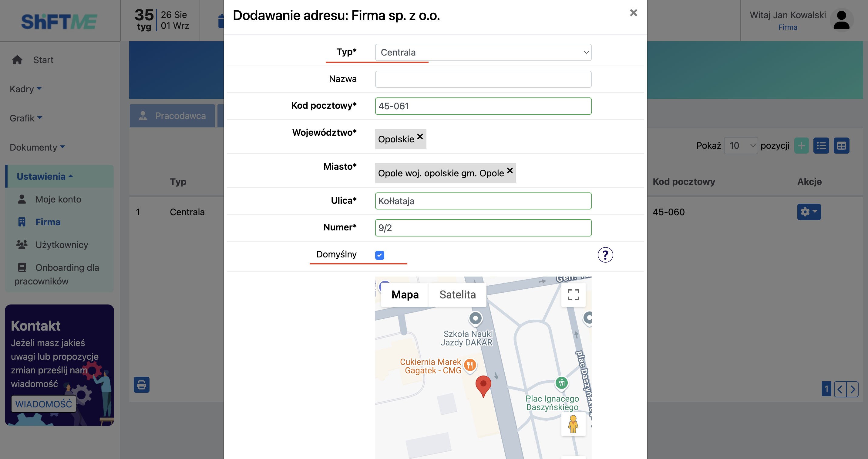Click the WIADOMOŚĆ button
868x459 pixels.
pyautogui.click(x=43, y=404)
